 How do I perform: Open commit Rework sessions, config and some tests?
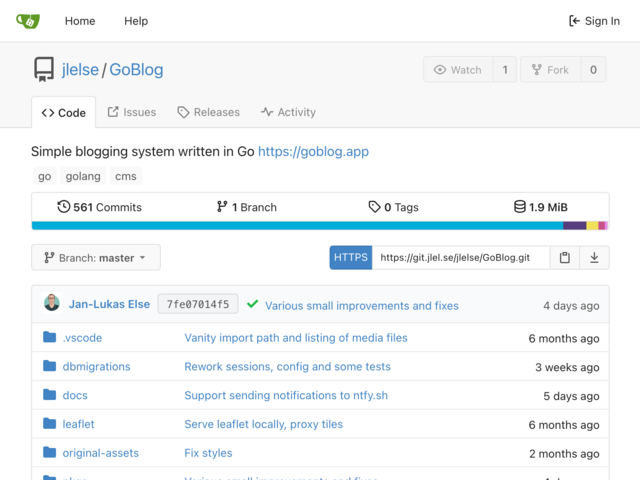click(x=287, y=367)
